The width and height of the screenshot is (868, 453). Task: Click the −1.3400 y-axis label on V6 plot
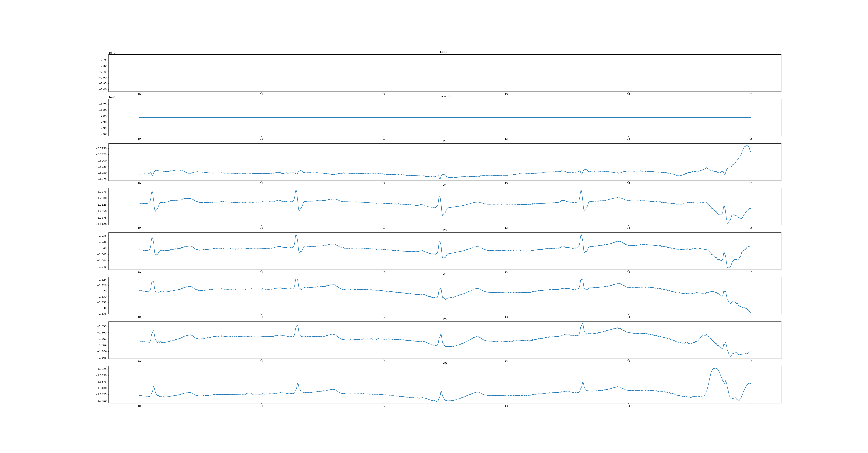click(101, 388)
